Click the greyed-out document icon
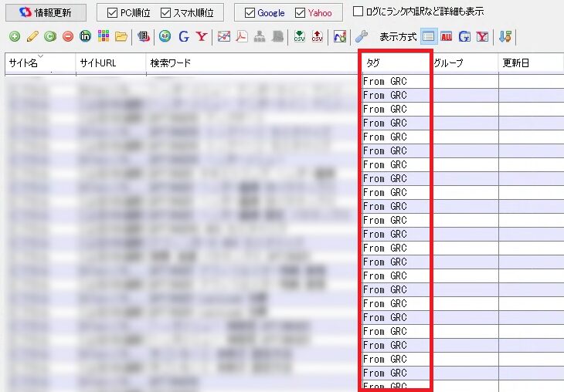 click(x=277, y=36)
